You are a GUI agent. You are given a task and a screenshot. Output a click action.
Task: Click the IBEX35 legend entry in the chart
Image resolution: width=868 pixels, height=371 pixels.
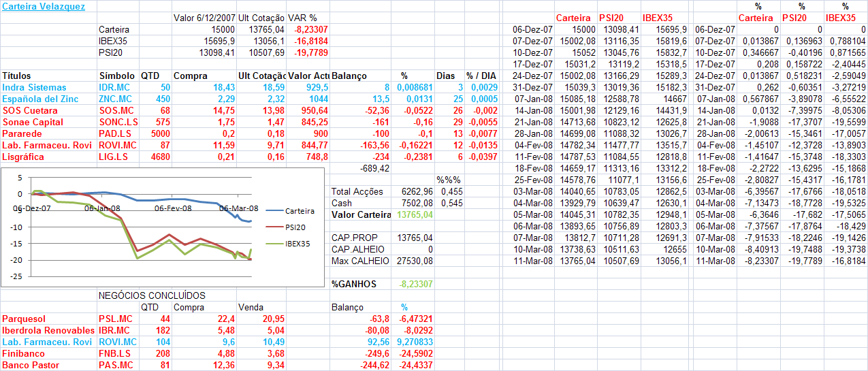[297, 243]
